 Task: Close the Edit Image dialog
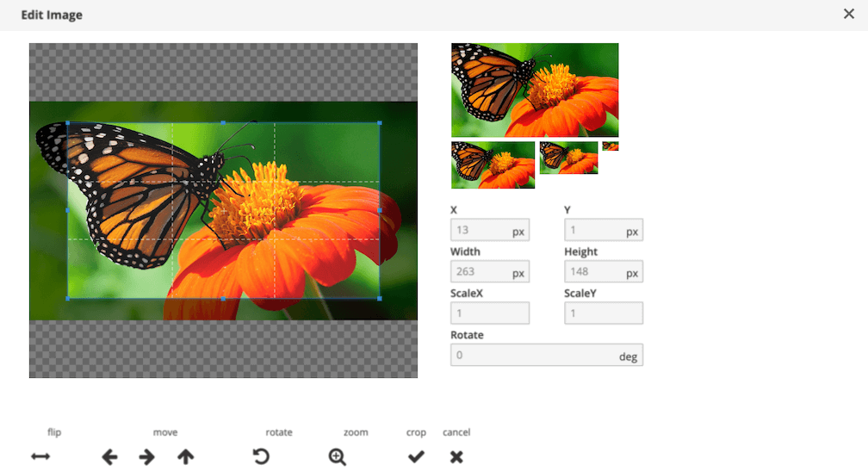click(x=849, y=14)
